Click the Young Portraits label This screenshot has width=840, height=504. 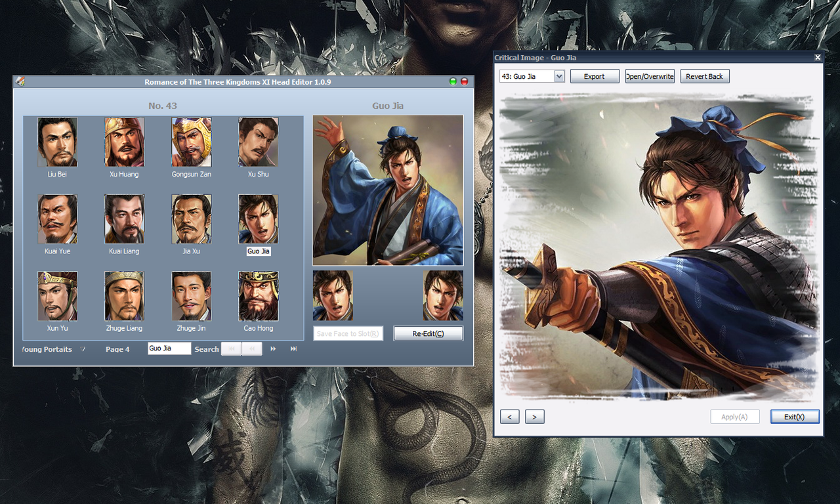47,349
